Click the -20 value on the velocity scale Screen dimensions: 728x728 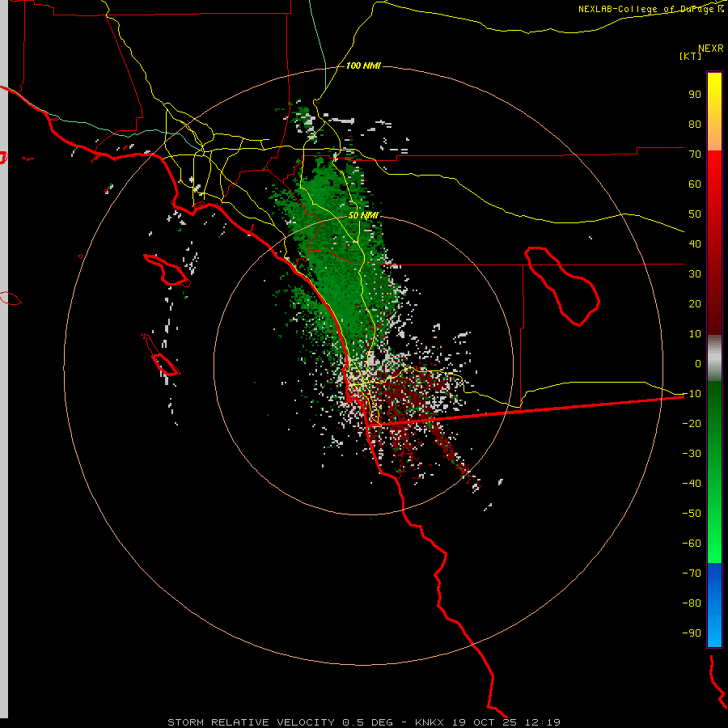pyautogui.click(x=692, y=423)
